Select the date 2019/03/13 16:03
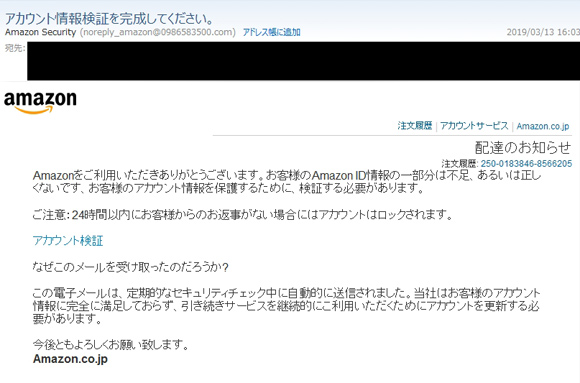The image size is (580, 383). point(543,32)
